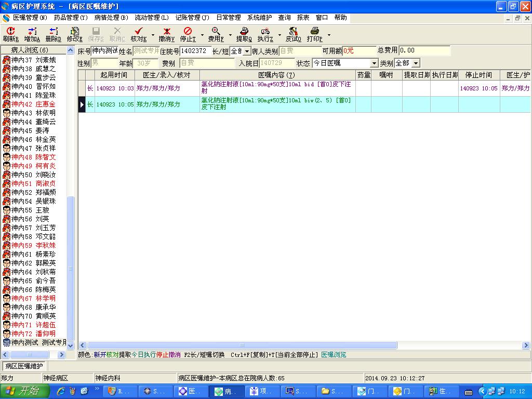The width and height of the screenshot is (532, 399).
Task: Click the 医嘱内容(Z) column header
Action: pyautogui.click(x=277, y=75)
